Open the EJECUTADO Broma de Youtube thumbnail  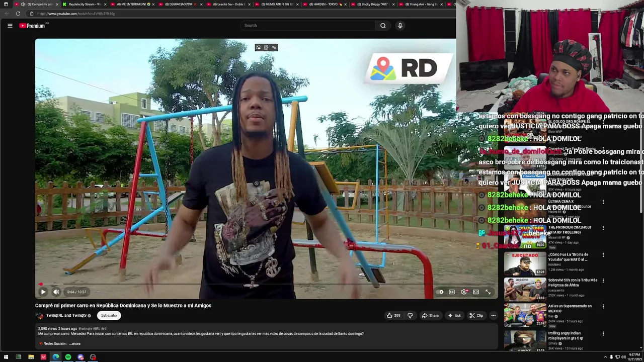pos(525,263)
